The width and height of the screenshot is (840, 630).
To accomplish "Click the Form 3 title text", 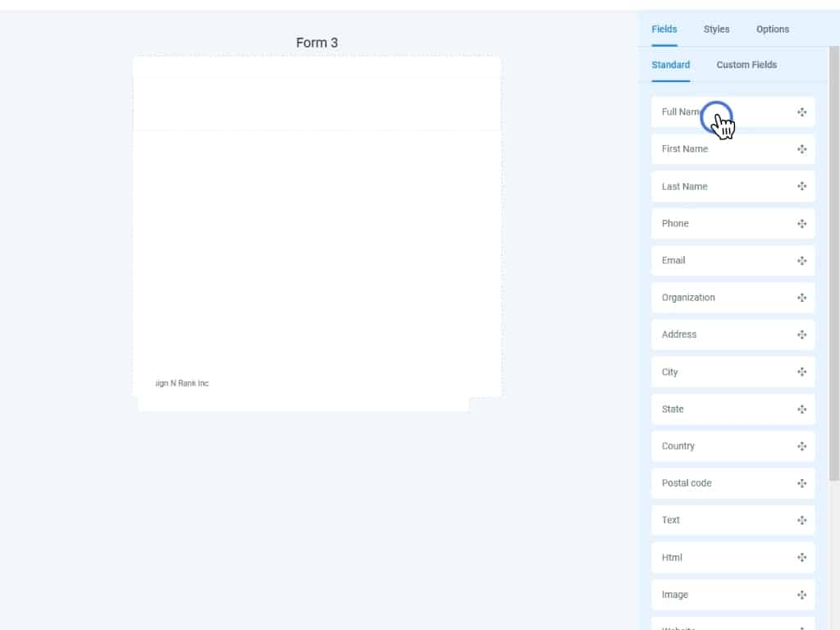I will [317, 43].
